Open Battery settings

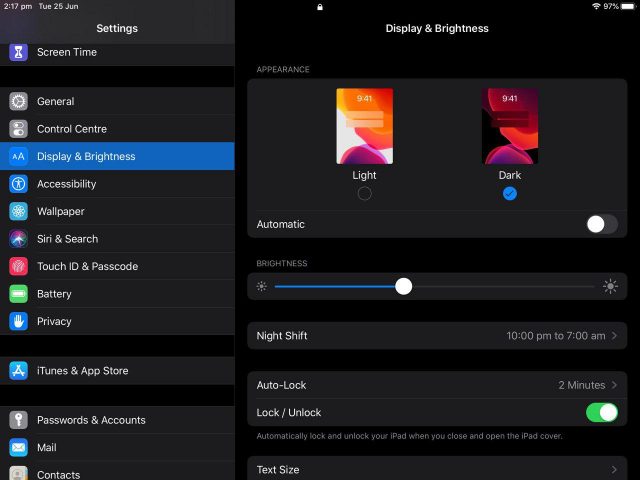pos(117,294)
